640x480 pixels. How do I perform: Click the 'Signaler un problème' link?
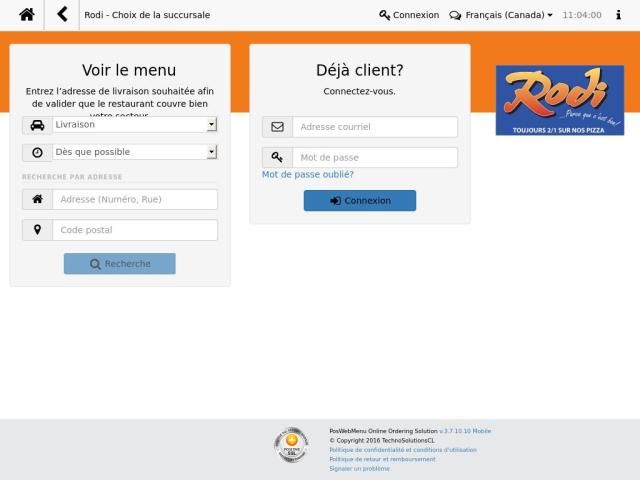click(x=359, y=468)
